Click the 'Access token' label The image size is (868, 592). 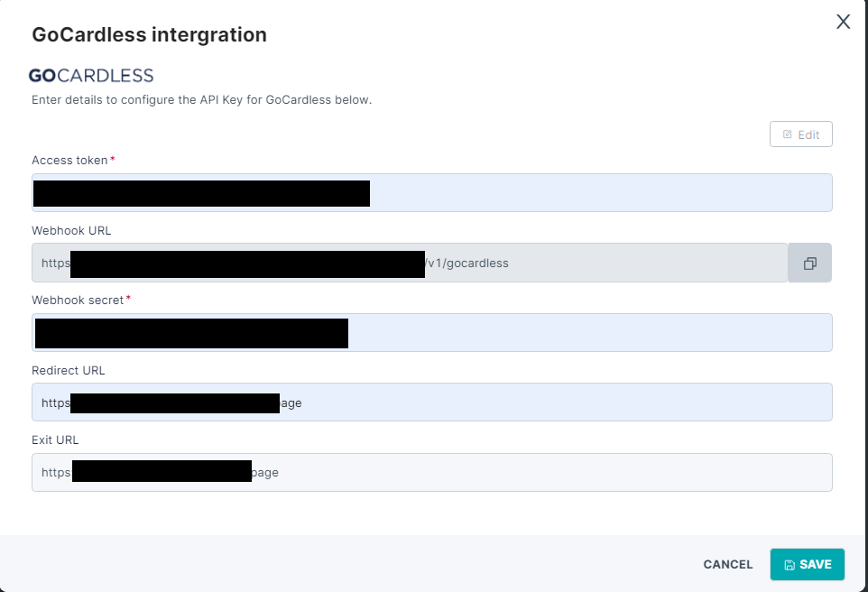(69, 161)
